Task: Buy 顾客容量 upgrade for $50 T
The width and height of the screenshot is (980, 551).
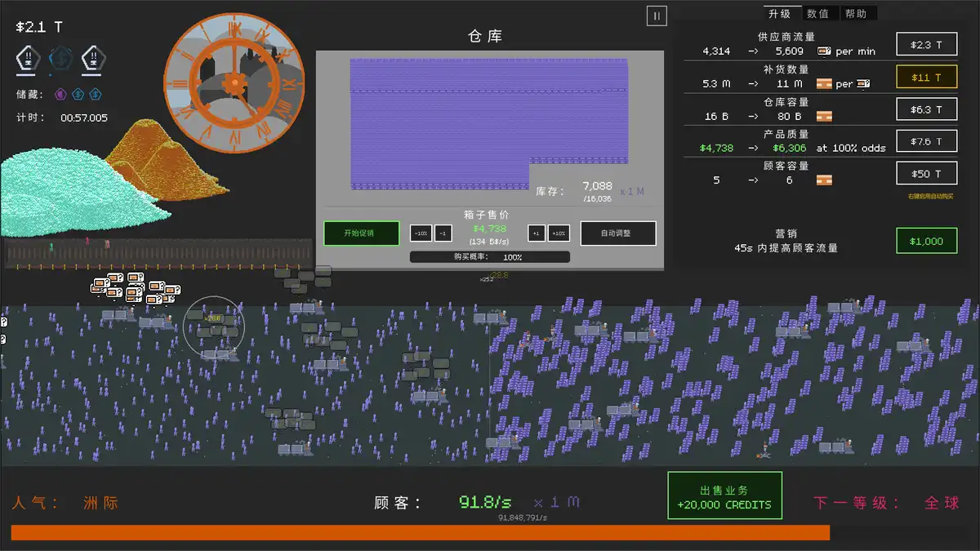Action: coord(926,173)
